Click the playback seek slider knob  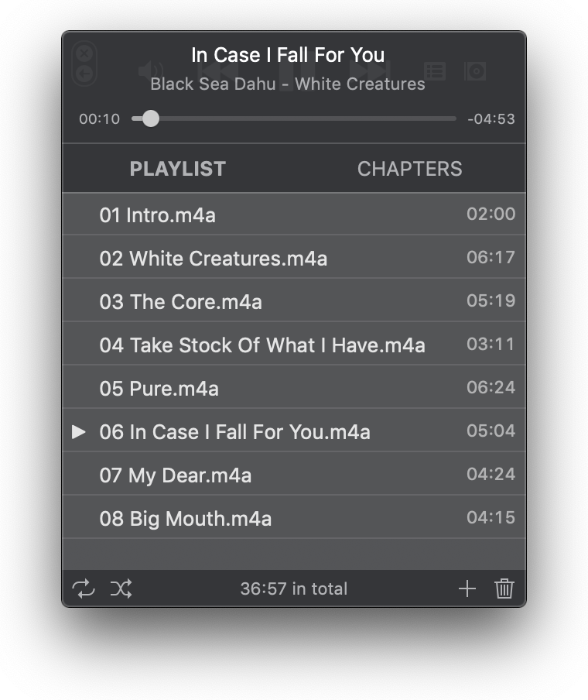[x=151, y=118]
